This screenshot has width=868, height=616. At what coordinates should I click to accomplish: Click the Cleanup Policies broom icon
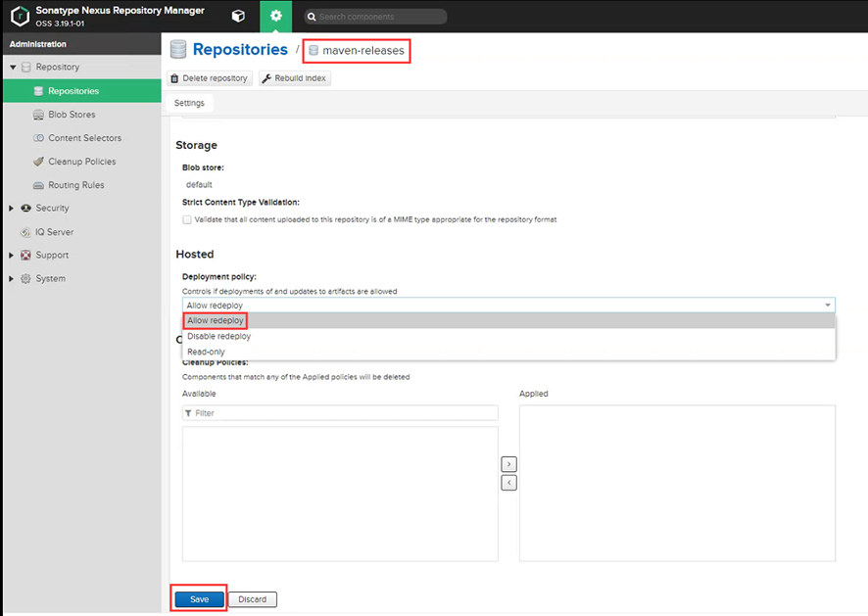pyautogui.click(x=38, y=162)
